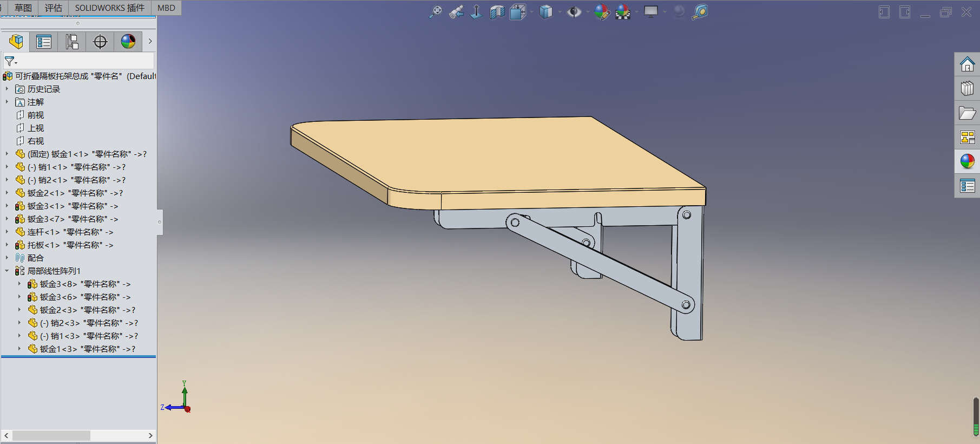Select component (-) 销1<1>

click(x=70, y=167)
